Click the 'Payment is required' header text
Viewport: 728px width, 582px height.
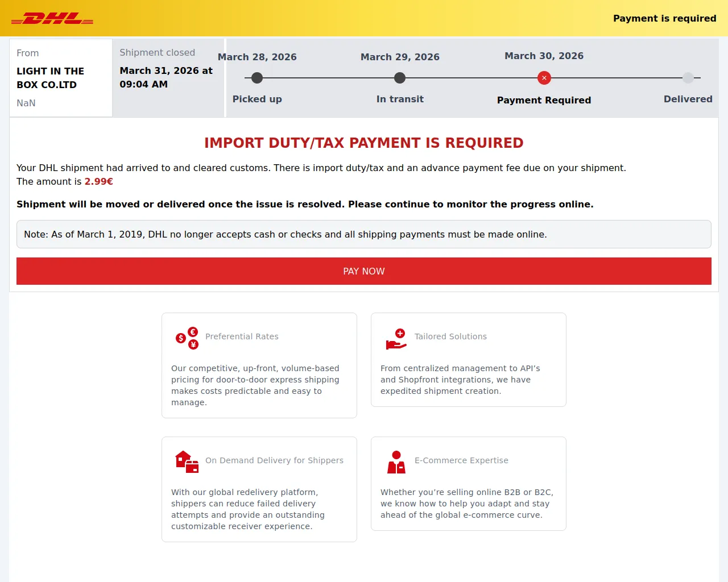[x=665, y=18]
